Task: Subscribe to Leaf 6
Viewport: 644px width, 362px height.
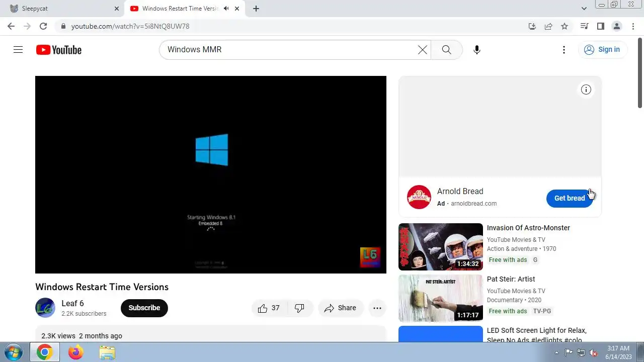Action: click(144, 308)
